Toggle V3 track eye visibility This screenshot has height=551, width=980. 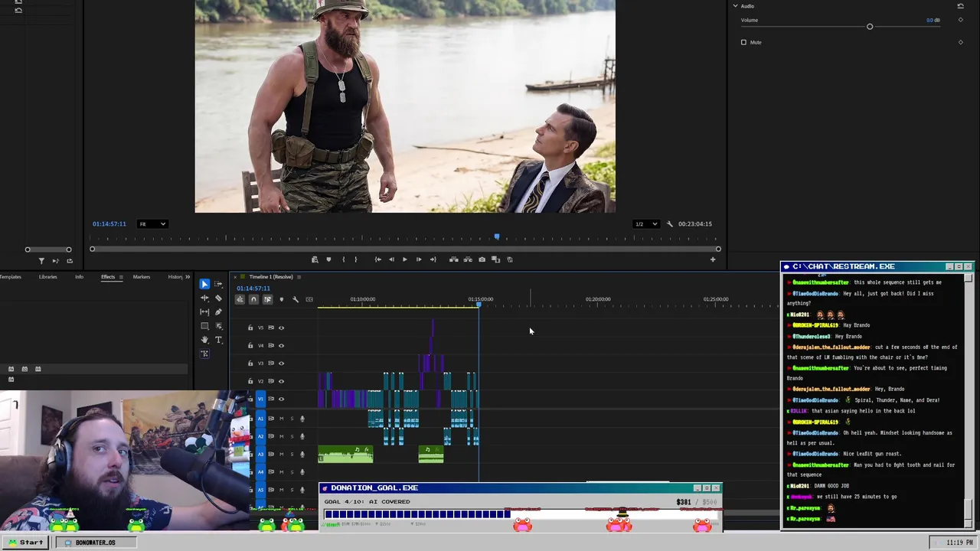(x=281, y=364)
